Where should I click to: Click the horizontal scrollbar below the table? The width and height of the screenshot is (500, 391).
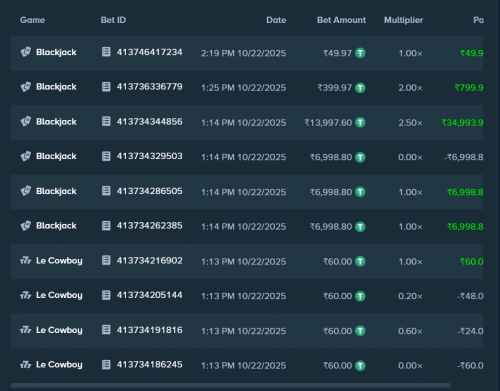230,385
